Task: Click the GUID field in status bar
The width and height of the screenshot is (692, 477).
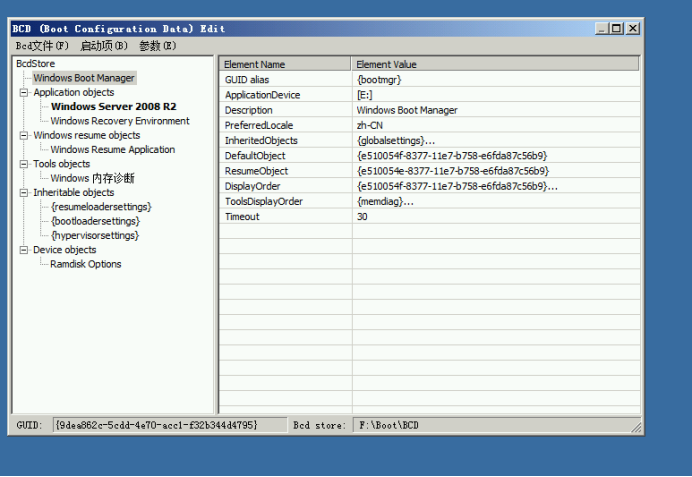Action: click(x=157, y=425)
